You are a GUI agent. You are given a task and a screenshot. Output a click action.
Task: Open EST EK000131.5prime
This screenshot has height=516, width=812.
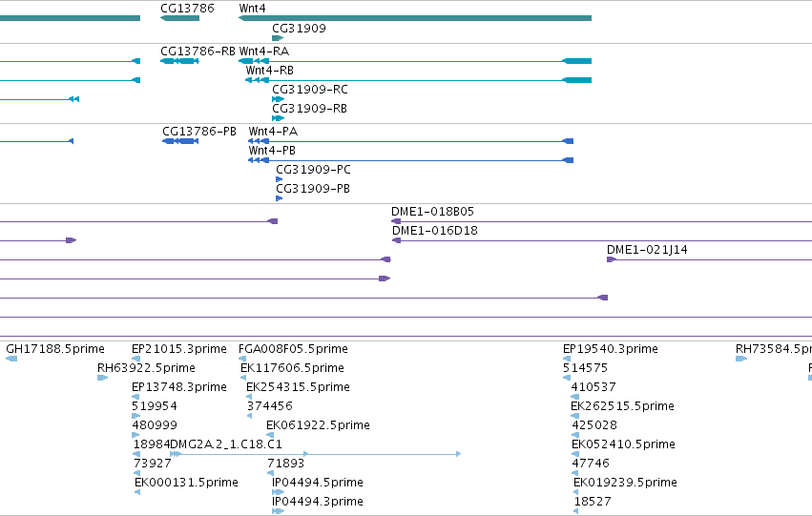click(x=186, y=484)
